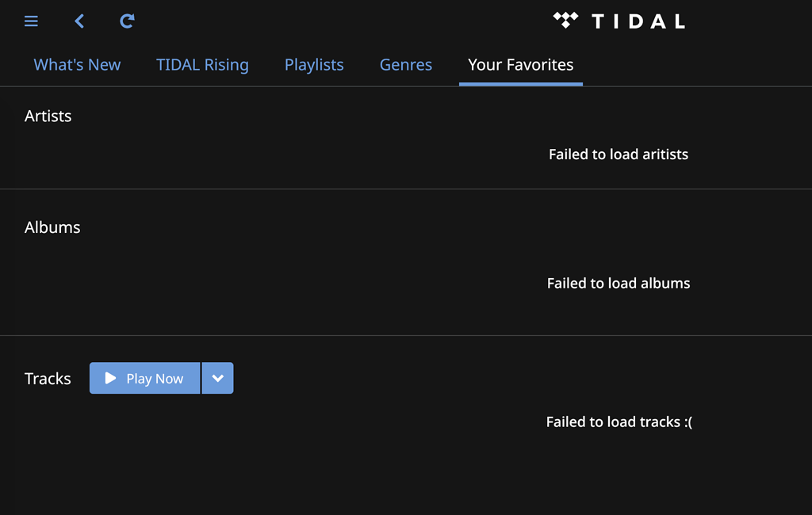Click the TIDAL wordmark in the header

pos(640,21)
